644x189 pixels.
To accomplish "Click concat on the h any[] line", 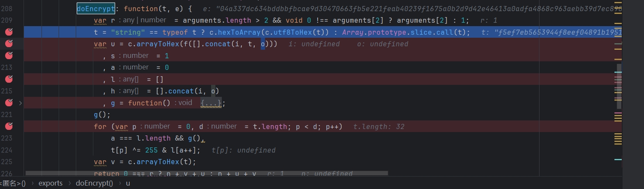I will point(181,91).
